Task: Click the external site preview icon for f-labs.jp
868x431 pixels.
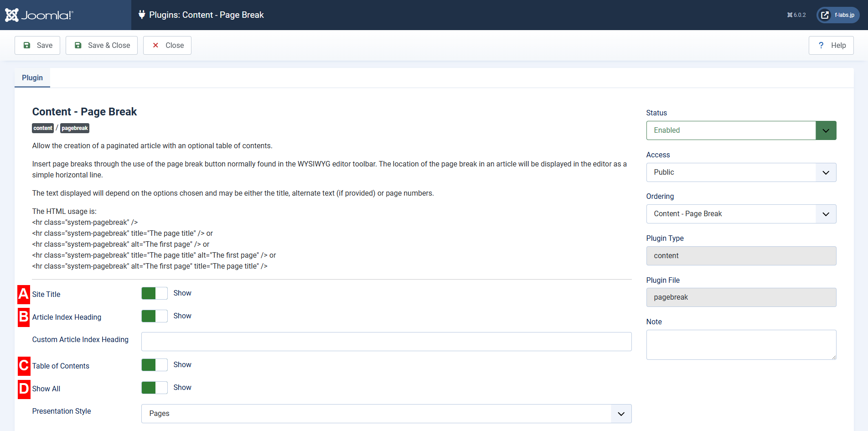Action: pyautogui.click(x=825, y=15)
